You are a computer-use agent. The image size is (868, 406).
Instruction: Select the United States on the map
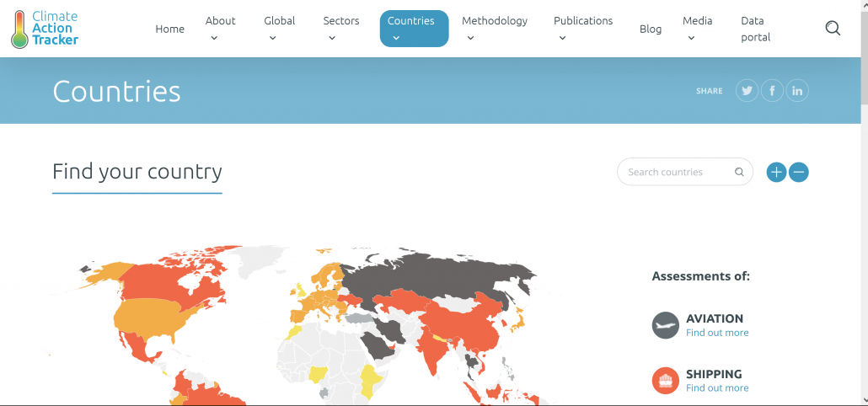(149, 318)
